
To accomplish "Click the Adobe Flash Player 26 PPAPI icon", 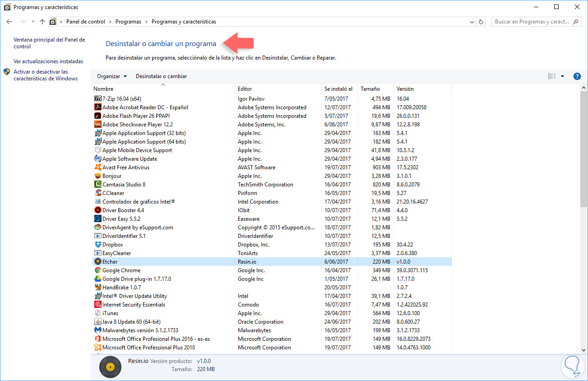I will coord(98,116).
